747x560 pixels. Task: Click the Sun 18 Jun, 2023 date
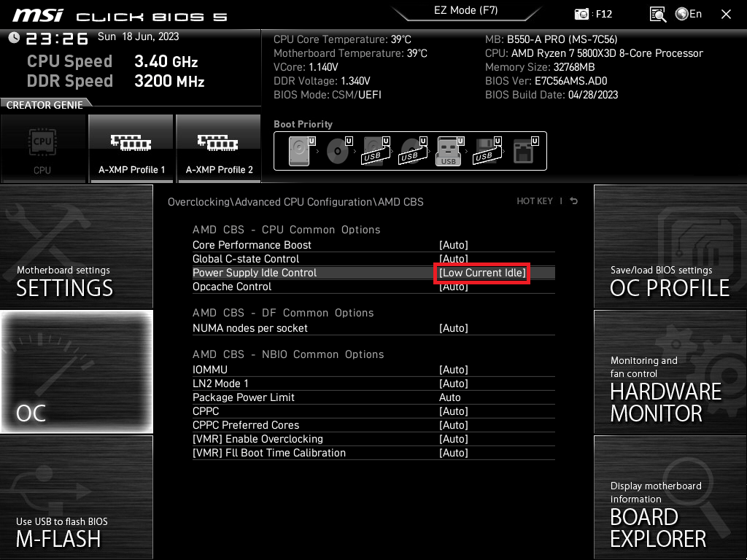(x=138, y=36)
